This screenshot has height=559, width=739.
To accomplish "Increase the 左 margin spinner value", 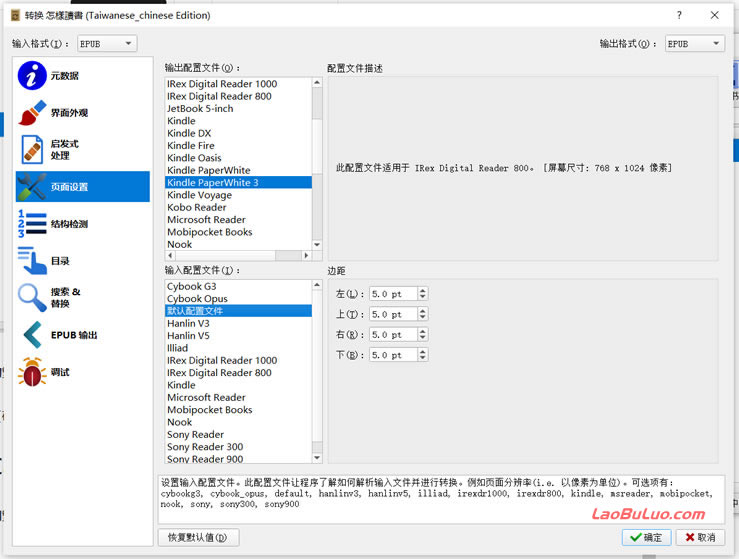I will coord(423,291).
